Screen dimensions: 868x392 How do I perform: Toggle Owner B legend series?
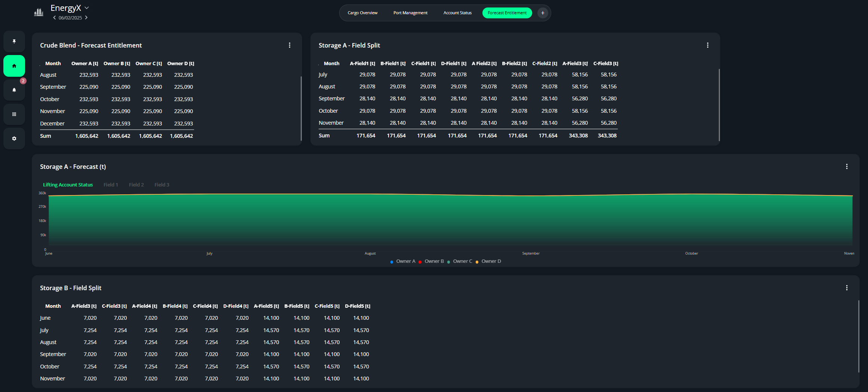(x=431, y=261)
